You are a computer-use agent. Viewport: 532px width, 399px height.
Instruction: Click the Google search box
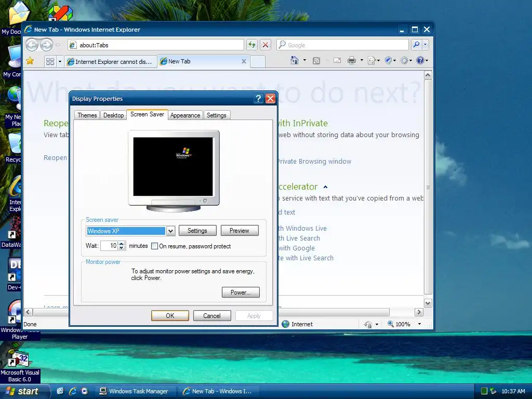[x=343, y=45]
